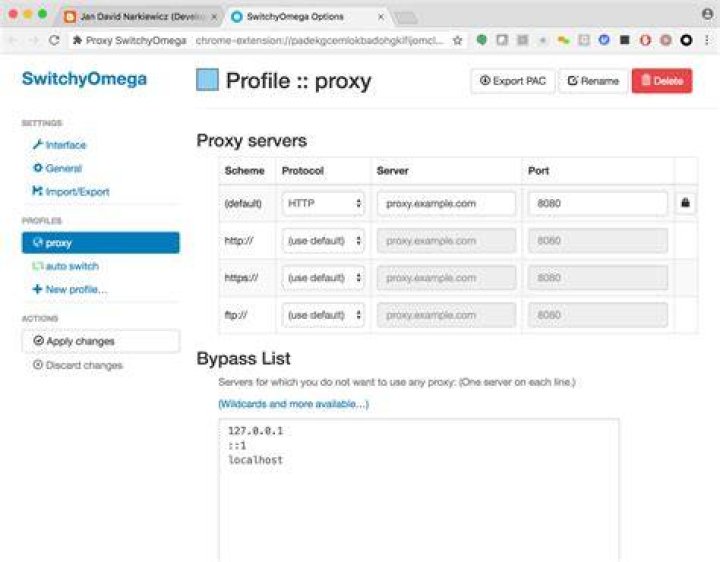Expand the http:// protocol dropdown
Viewport: 720px width, 562px height.
(x=323, y=241)
